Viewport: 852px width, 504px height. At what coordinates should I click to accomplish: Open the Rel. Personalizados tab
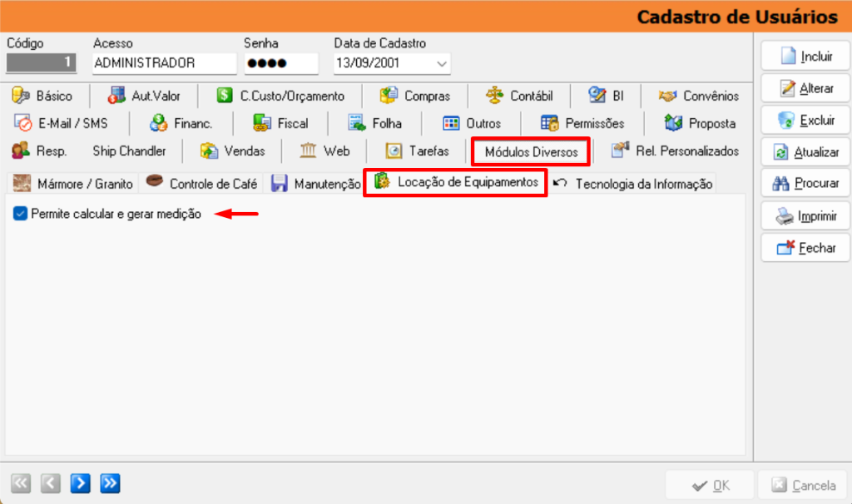click(x=676, y=151)
